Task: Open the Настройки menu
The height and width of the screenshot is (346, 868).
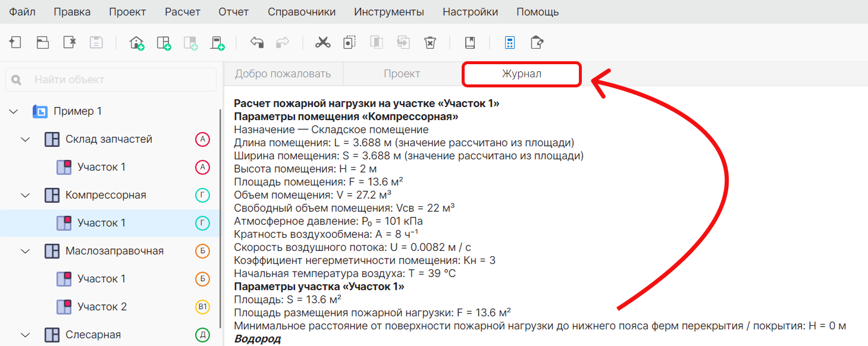Action: tap(471, 12)
